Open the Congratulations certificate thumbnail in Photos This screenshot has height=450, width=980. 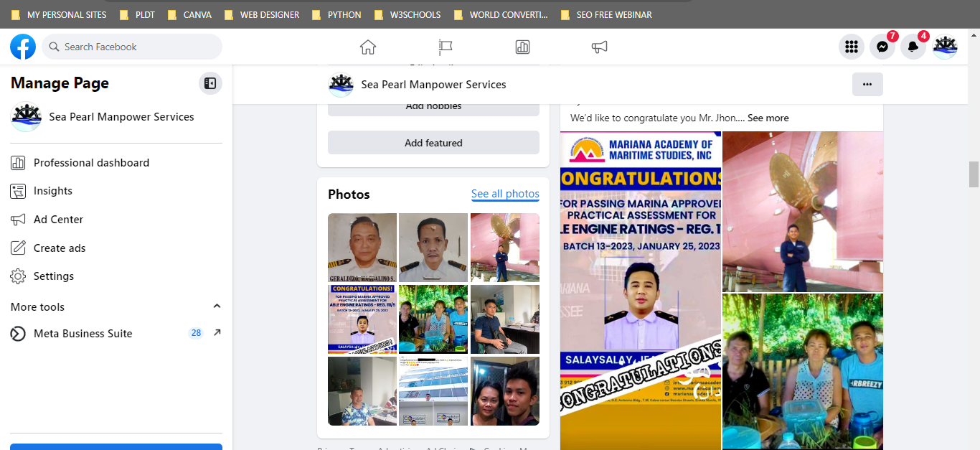click(362, 319)
